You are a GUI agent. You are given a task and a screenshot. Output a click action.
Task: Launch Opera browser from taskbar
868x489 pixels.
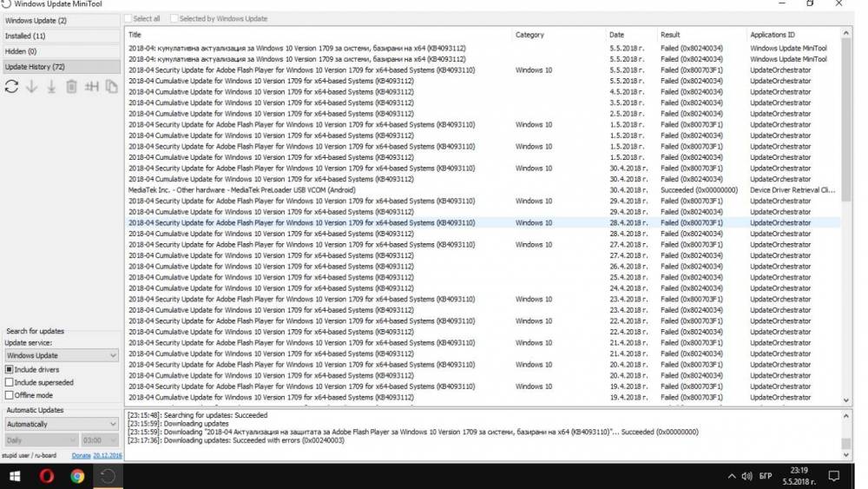point(47,476)
